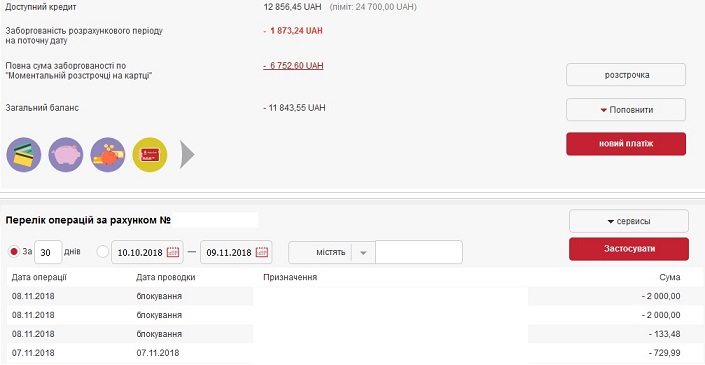The width and height of the screenshot is (705, 365).
Task: Open the calendar for the 09.11.2018 end date
Action: 262,252
